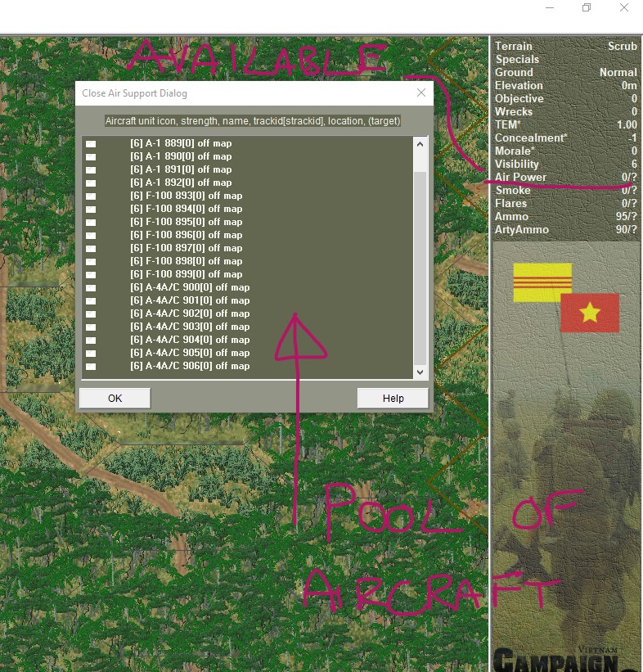Click the red flag with yellow star
Screen dimensions: 643x672
tap(590, 313)
